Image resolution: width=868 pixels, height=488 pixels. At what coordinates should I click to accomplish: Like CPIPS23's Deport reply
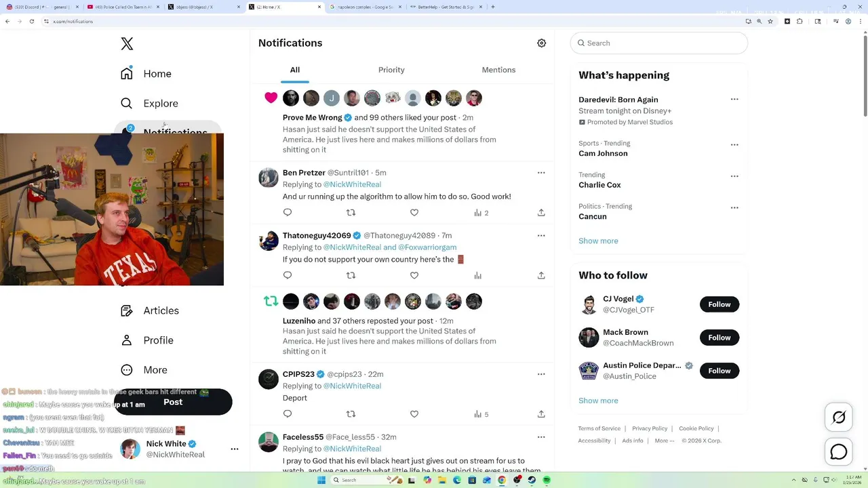(x=414, y=413)
